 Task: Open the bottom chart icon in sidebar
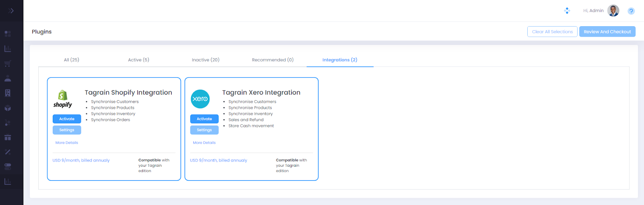8,182
